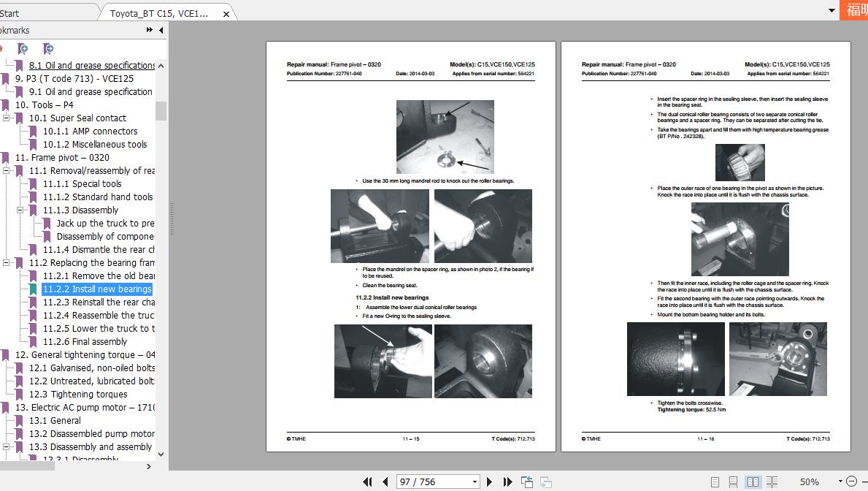Switch to facing pages layout icon
Screen dimensions: 868x491
pyautogui.click(x=753, y=482)
